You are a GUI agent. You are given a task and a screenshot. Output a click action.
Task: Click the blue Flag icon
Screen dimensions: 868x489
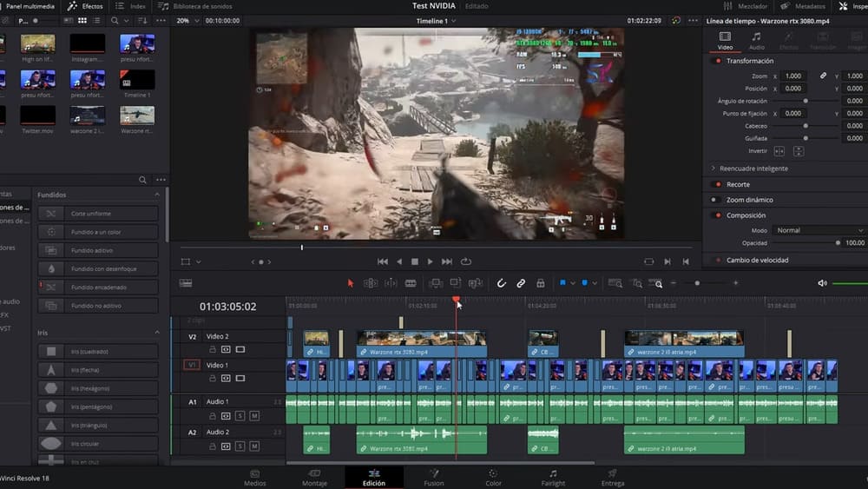562,283
